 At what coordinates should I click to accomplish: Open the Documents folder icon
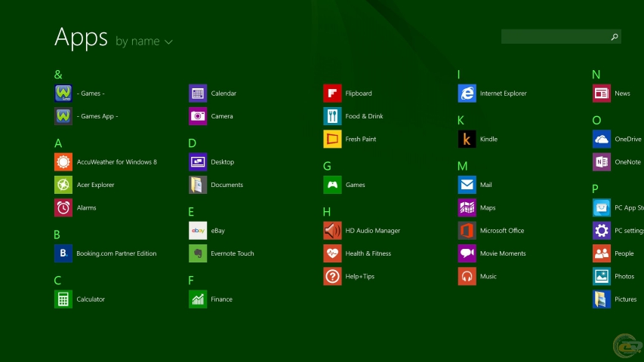198,185
